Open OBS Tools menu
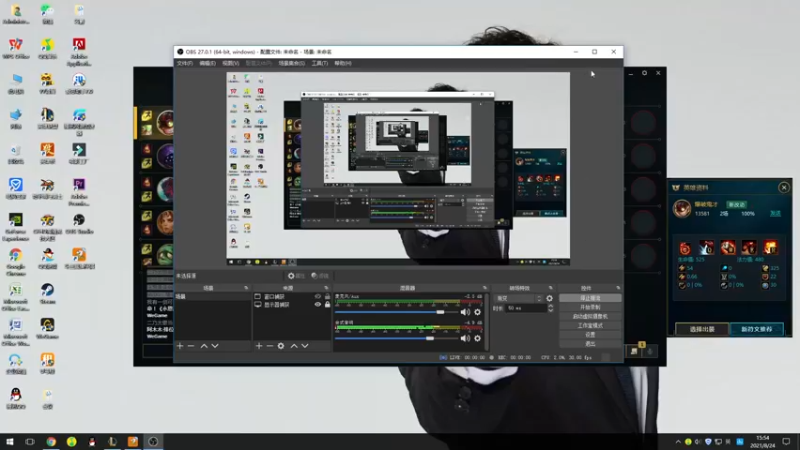Image resolution: width=800 pixels, height=450 pixels. click(x=319, y=63)
